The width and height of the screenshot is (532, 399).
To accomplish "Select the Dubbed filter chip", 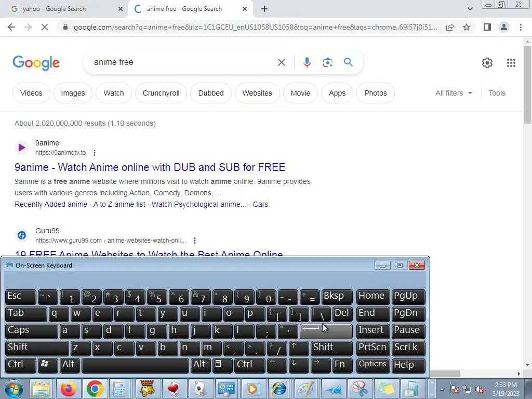I will [211, 93].
